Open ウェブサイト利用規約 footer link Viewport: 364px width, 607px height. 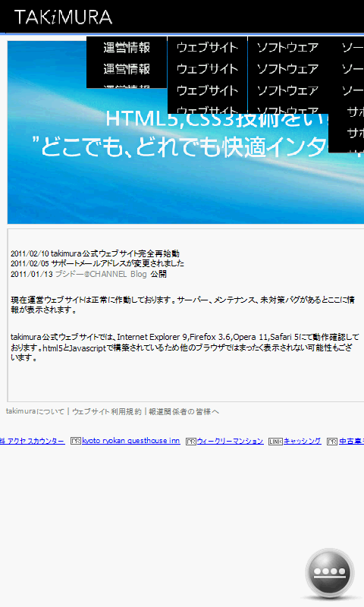coord(107,411)
